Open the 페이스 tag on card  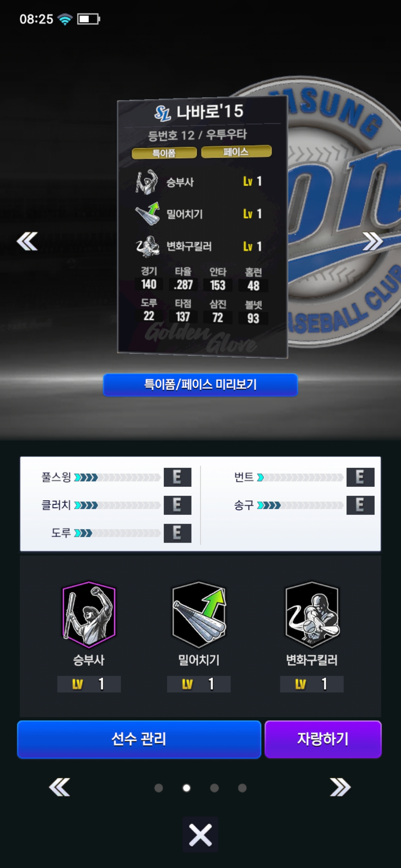(x=236, y=152)
